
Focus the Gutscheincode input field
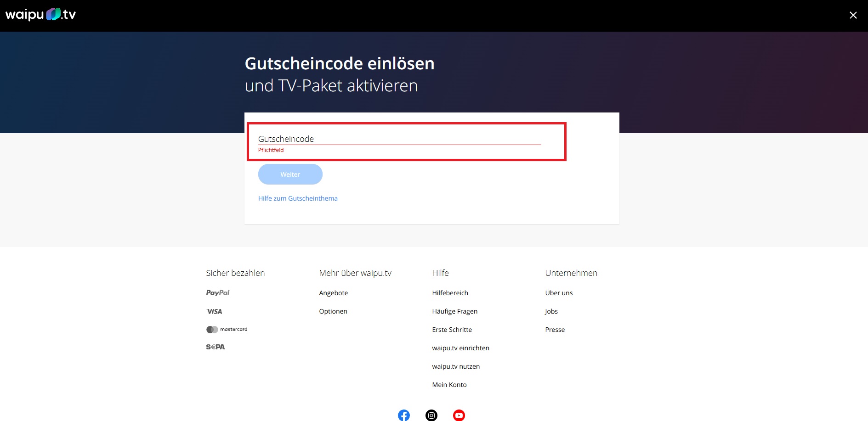[399, 139]
